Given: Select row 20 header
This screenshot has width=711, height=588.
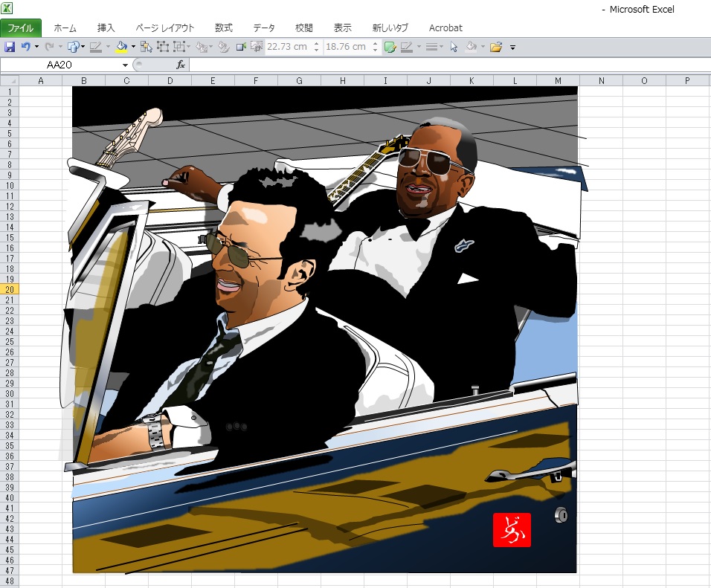Looking at the screenshot, I should [9, 290].
